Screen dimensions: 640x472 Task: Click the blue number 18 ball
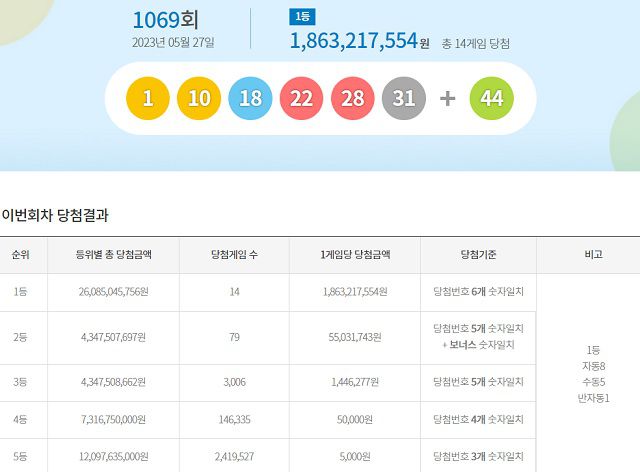tap(250, 98)
